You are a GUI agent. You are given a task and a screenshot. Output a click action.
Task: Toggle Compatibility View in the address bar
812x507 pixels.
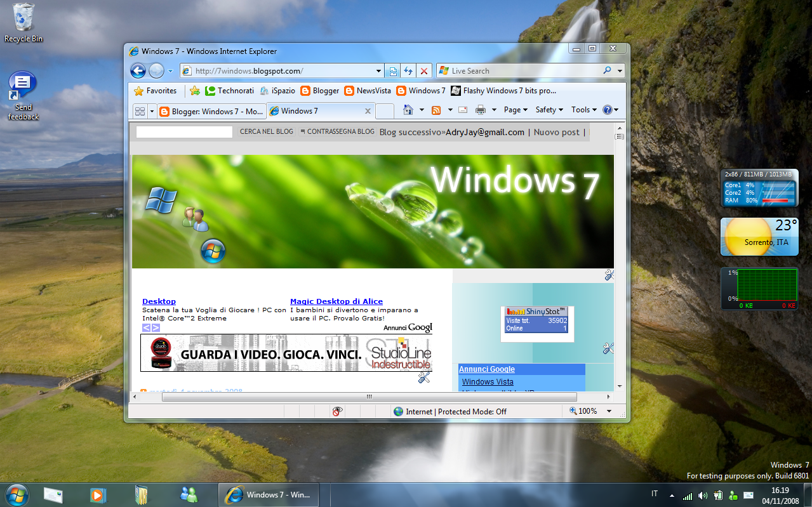pyautogui.click(x=393, y=71)
